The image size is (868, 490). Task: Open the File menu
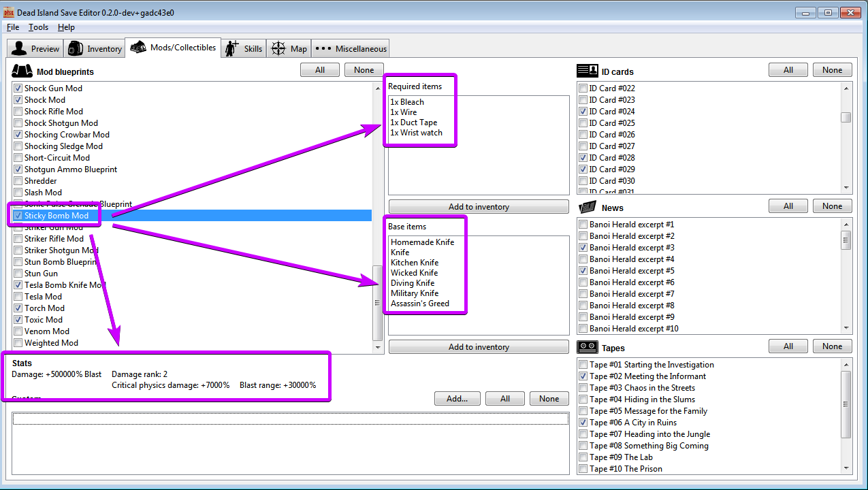(x=13, y=27)
